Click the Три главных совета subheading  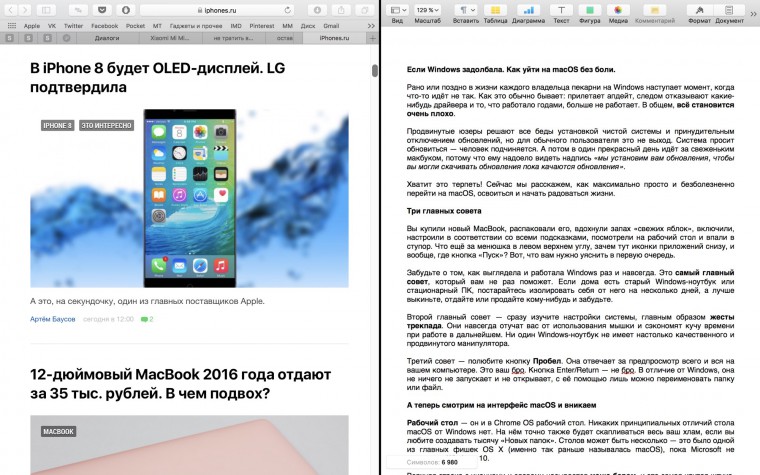[x=444, y=211]
